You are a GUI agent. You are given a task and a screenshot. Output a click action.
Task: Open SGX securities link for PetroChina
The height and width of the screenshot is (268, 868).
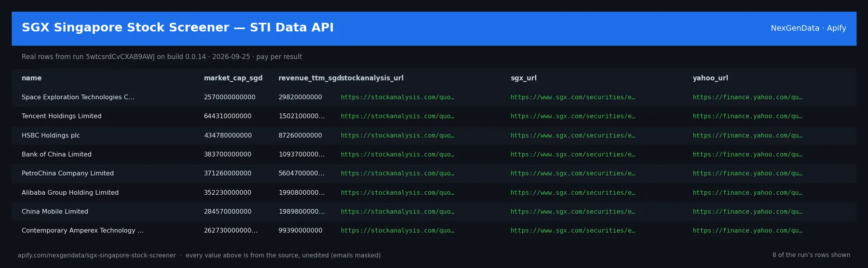(x=573, y=174)
